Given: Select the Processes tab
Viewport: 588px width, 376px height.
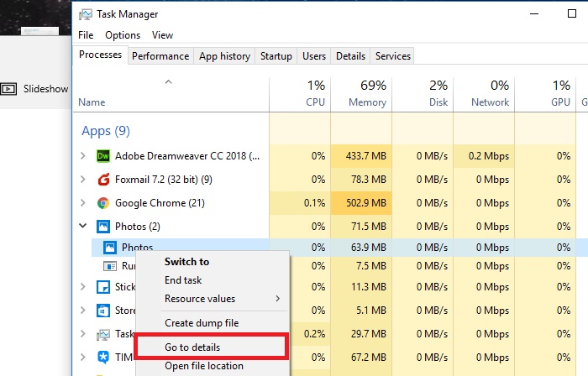Looking at the screenshot, I should (x=101, y=55).
